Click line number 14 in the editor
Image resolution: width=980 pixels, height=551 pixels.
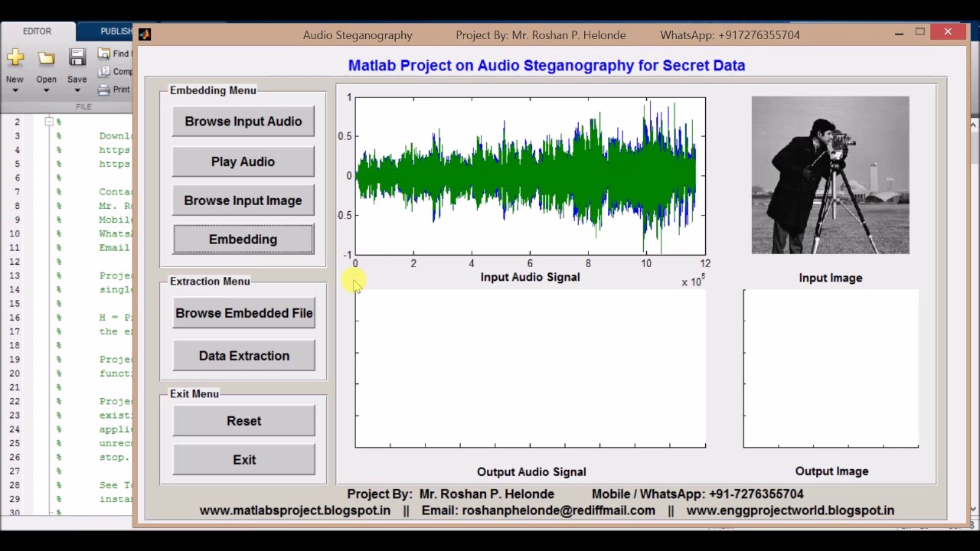[15, 289]
